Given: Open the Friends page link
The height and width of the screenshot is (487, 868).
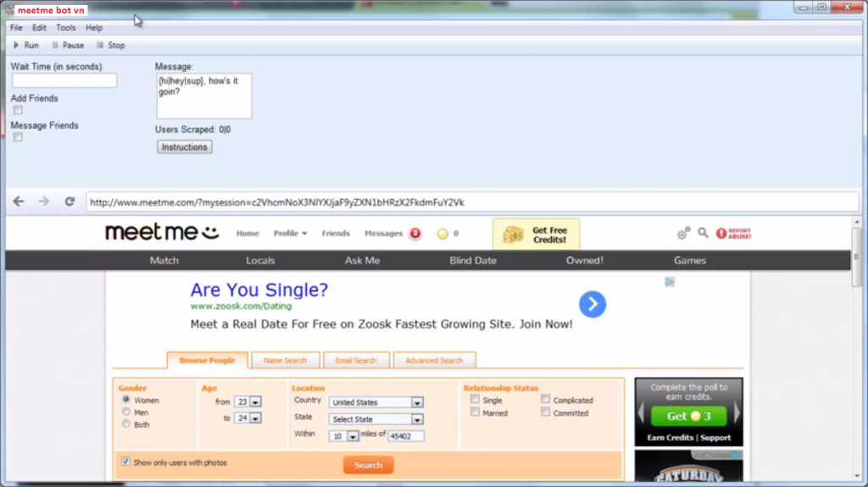Looking at the screenshot, I should [x=336, y=234].
